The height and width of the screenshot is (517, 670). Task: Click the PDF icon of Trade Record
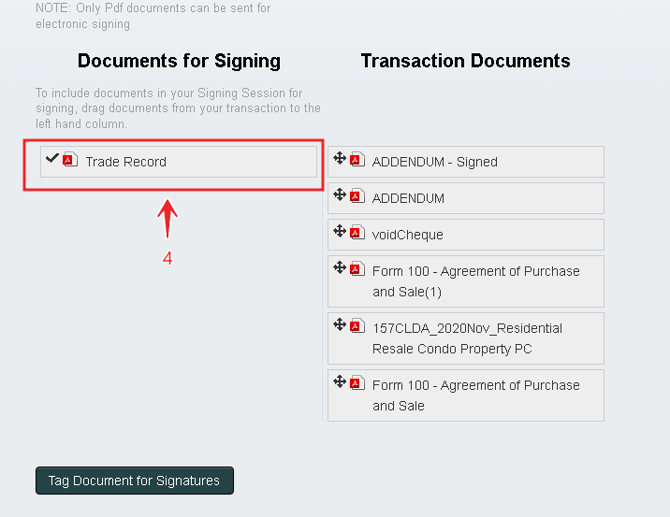point(70,159)
